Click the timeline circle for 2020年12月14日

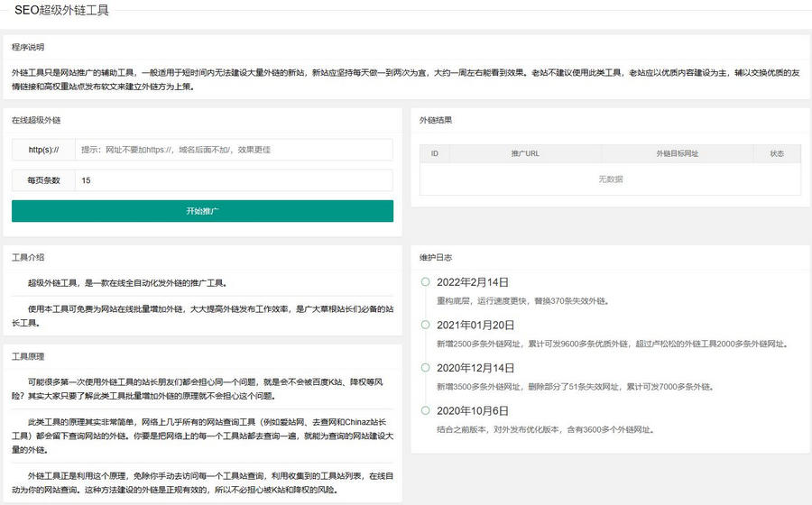click(425, 367)
